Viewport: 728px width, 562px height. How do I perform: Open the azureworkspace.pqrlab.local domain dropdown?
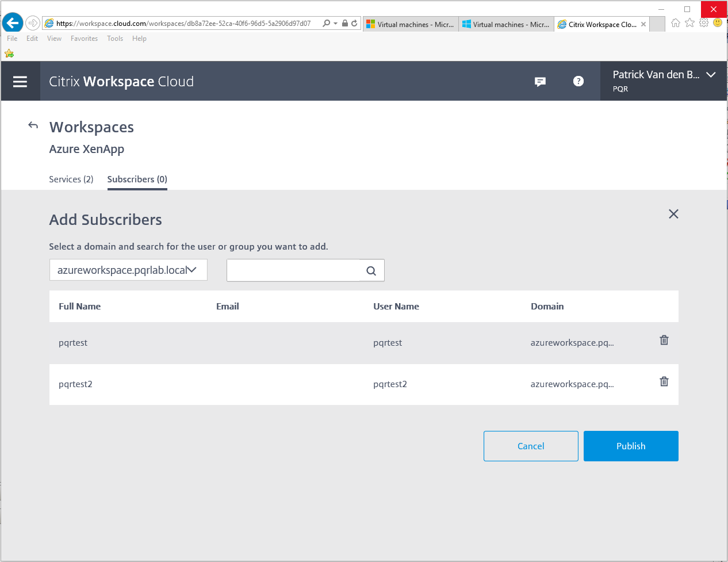128,270
